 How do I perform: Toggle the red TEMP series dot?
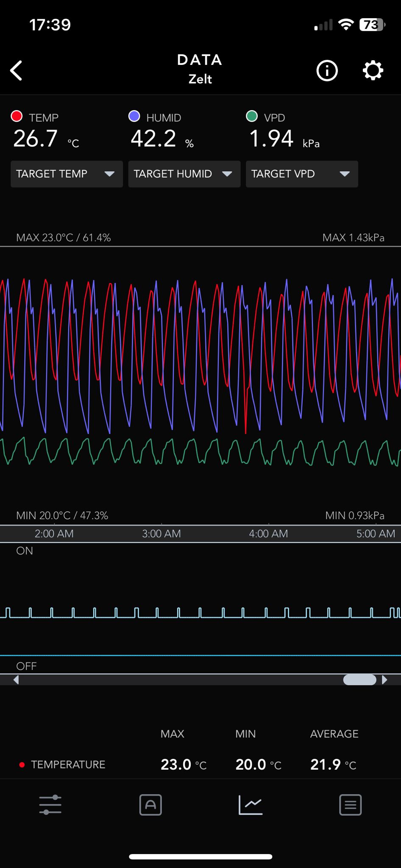click(17, 116)
